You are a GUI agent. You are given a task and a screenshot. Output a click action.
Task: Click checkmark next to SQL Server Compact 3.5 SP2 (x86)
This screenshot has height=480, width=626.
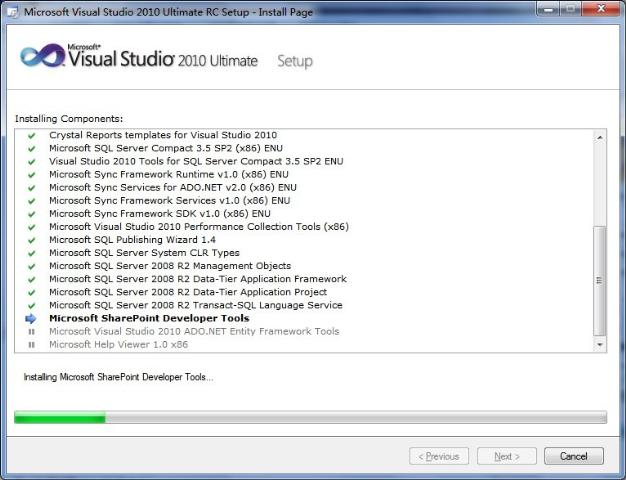(32, 149)
